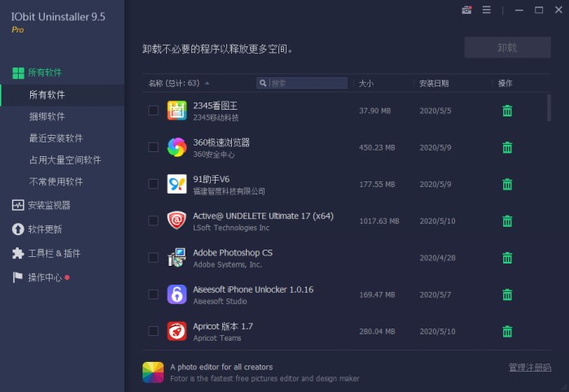Open the hamburger options menu
569x392 pixels.
[487, 11]
